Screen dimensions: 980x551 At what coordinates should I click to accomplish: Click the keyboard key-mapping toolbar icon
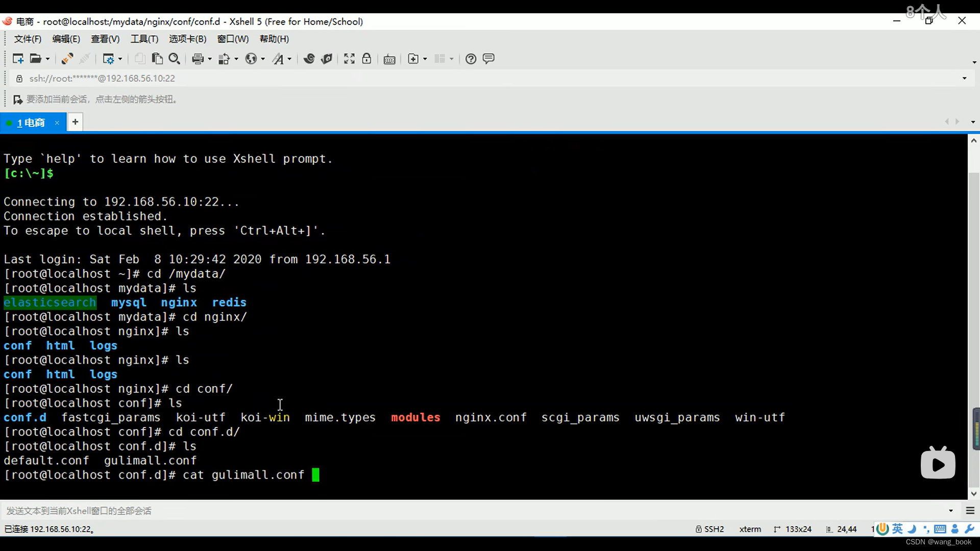389,59
